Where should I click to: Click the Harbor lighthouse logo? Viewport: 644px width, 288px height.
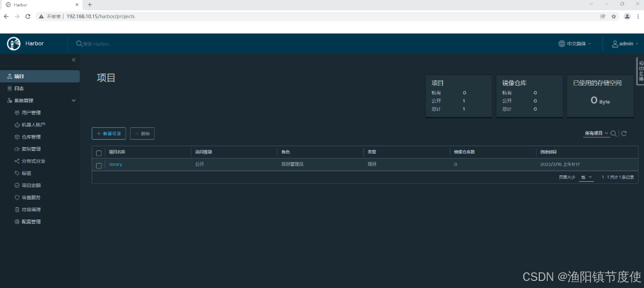pos(13,44)
